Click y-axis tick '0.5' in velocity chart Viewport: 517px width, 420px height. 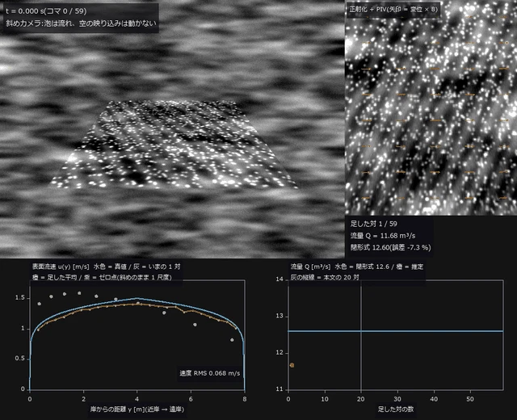point(19,359)
